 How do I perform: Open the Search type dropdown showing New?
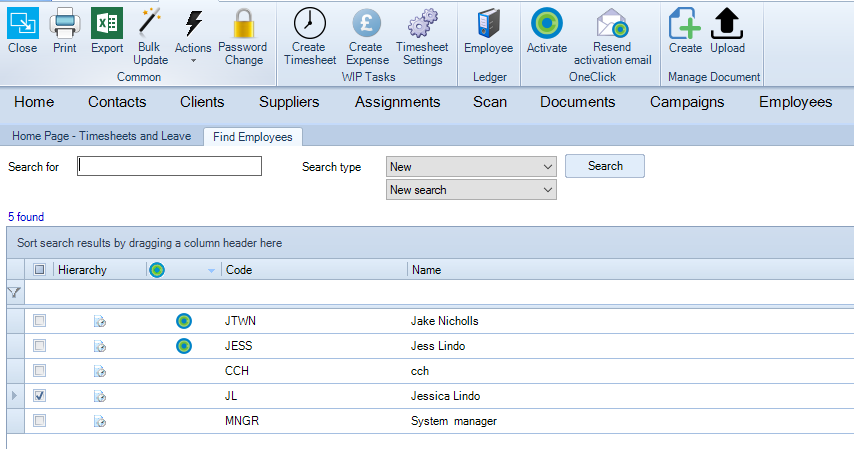(x=471, y=167)
